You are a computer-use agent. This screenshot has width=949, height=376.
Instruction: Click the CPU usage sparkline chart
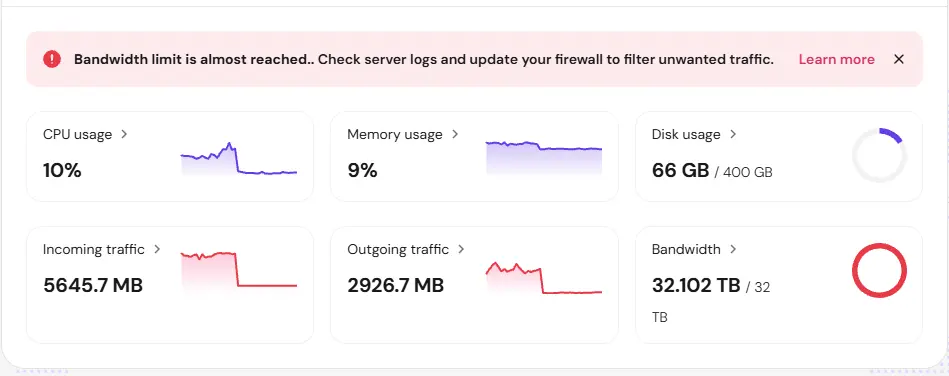coord(238,159)
